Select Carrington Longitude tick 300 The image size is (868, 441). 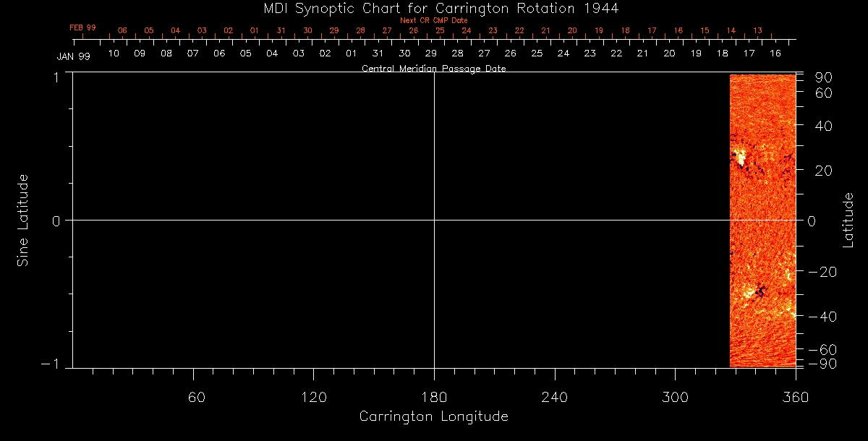[x=674, y=397]
